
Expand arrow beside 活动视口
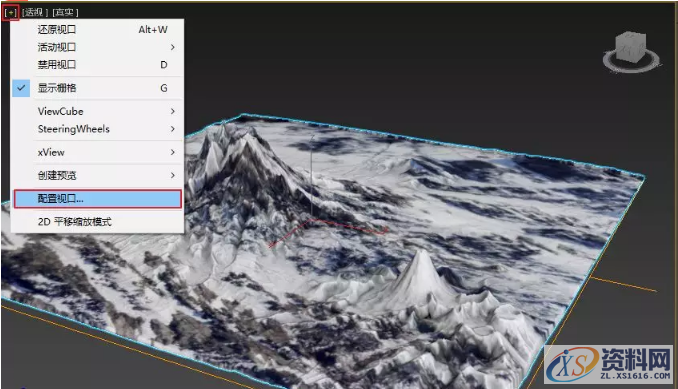[173, 47]
